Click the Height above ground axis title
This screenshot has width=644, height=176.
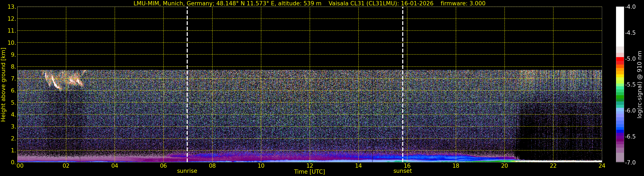click(3, 85)
